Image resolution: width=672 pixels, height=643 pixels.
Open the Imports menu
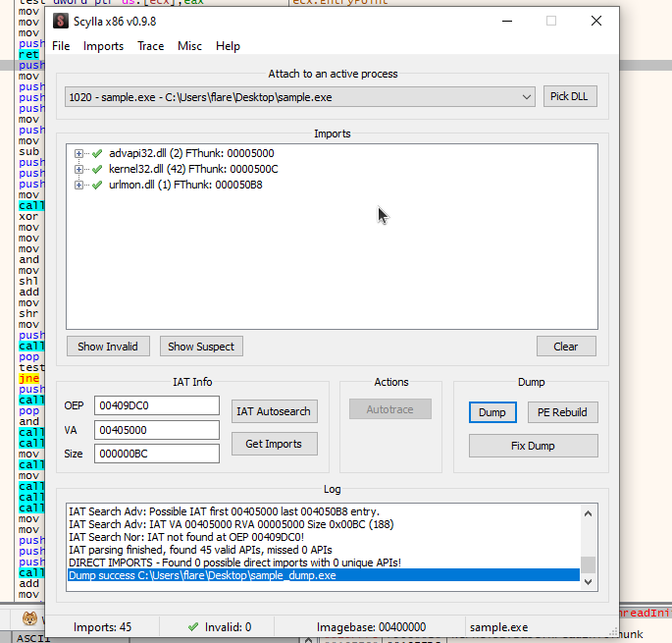103,46
